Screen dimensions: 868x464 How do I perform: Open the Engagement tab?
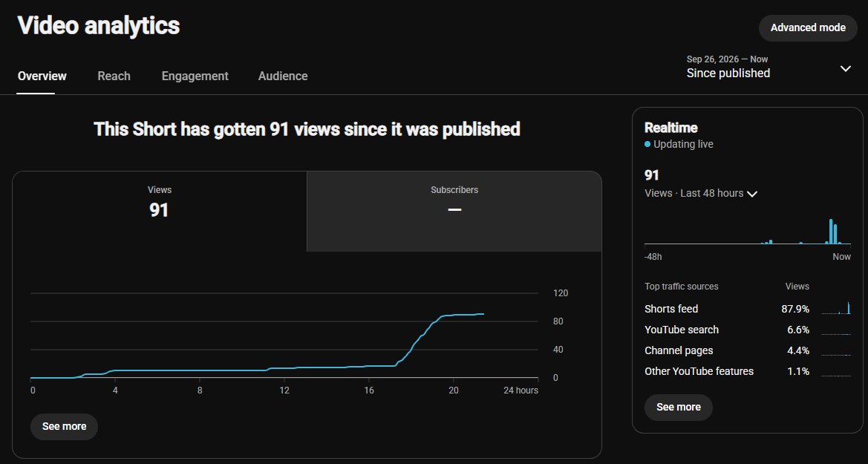pyautogui.click(x=195, y=76)
